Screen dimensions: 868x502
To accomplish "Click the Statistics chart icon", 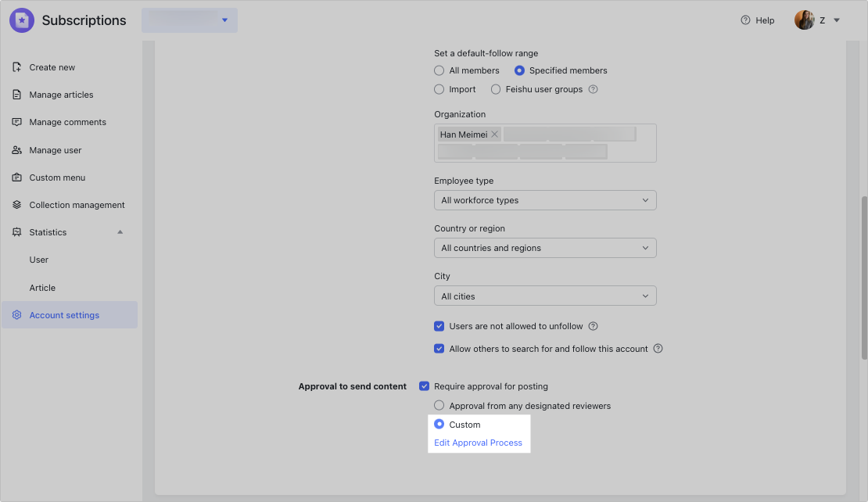I will tap(16, 232).
